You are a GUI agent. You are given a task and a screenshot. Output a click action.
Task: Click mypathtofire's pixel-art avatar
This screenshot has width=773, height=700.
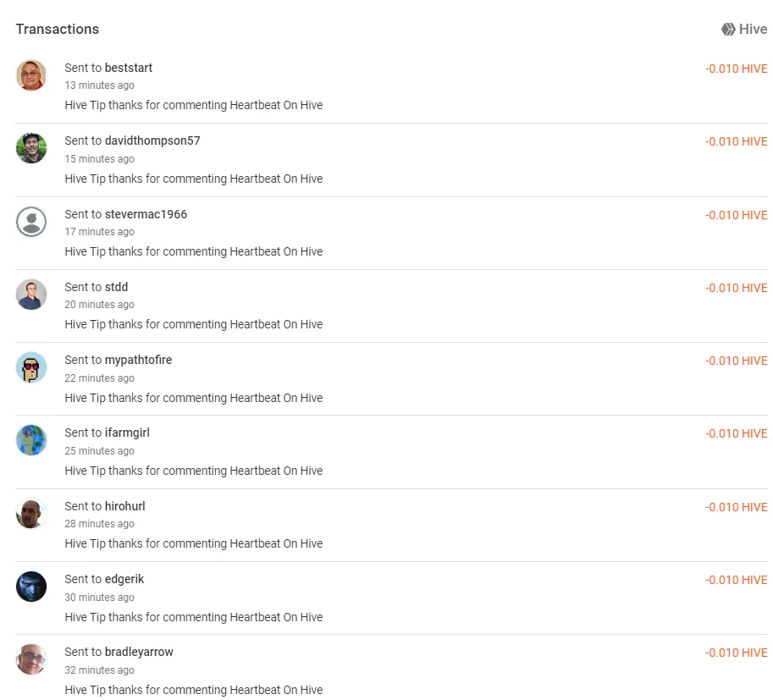click(31, 367)
